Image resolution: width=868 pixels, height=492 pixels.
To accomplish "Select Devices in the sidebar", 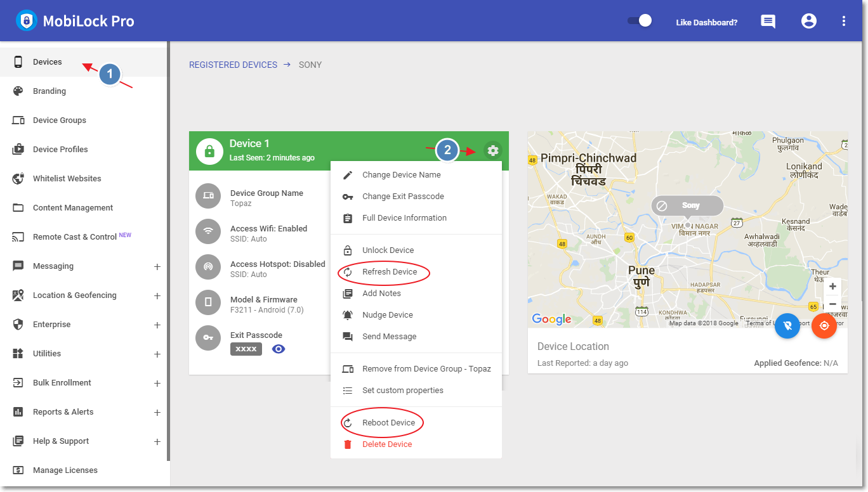I will [x=83, y=62].
